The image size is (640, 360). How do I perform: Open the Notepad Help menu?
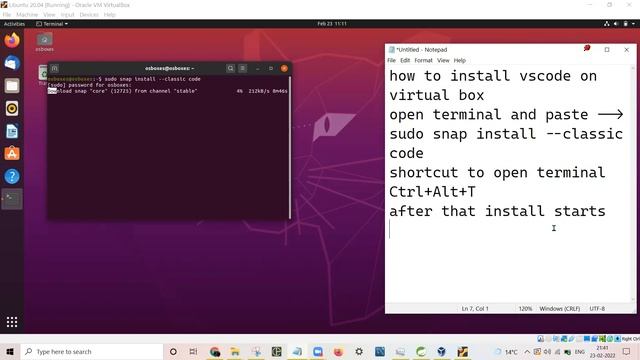[x=460, y=60]
